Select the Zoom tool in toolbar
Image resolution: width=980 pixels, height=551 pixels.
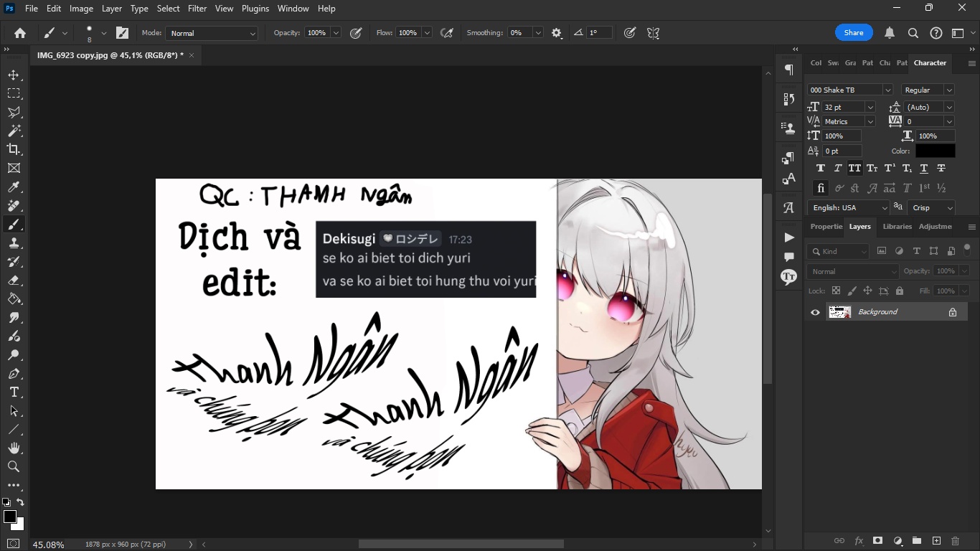pos(14,467)
